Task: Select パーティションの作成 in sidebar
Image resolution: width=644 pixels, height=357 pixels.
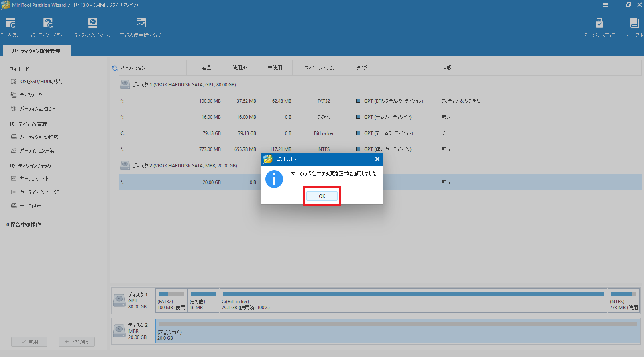Action: click(39, 137)
